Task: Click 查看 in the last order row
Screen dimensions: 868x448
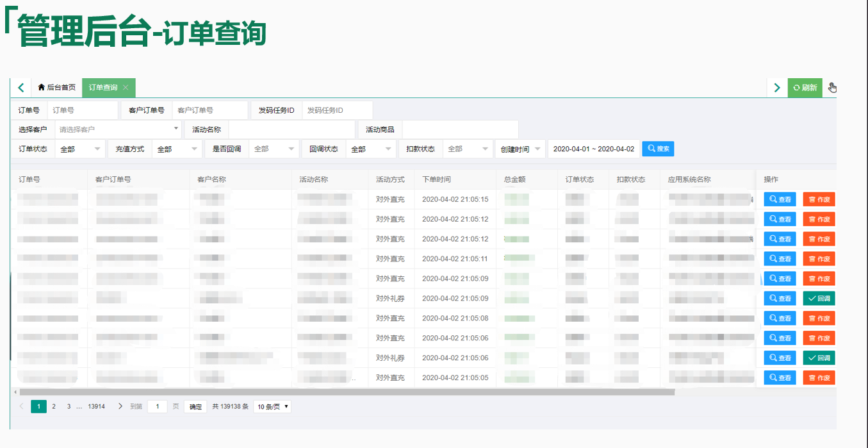Action: [x=780, y=378]
